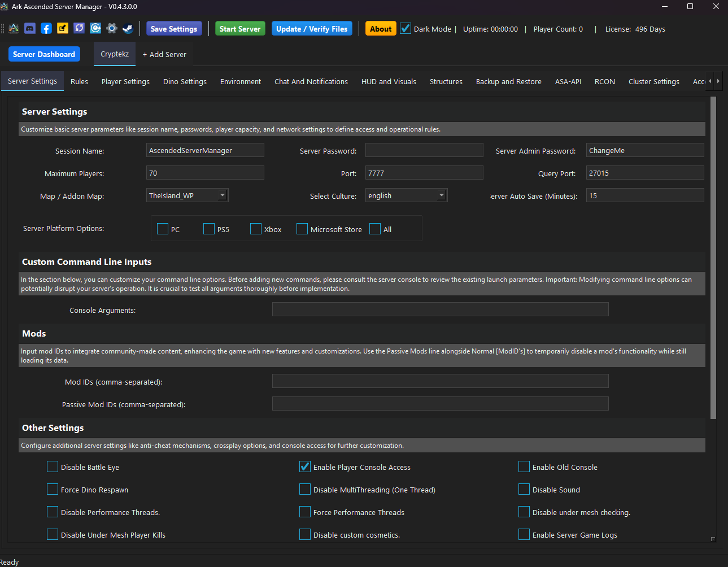Switch to HUD and Visuals tab
Image resolution: width=728 pixels, height=567 pixels.
[x=389, y=81]
